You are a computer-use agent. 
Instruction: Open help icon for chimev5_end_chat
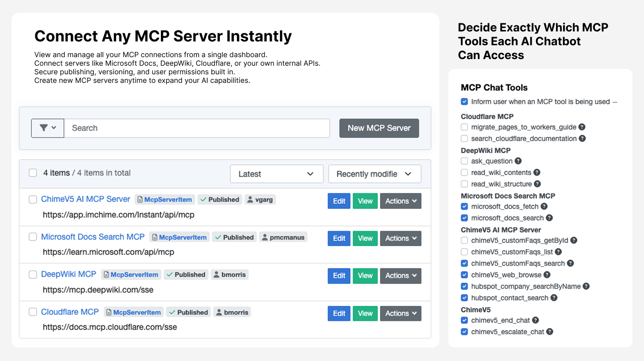535,320
